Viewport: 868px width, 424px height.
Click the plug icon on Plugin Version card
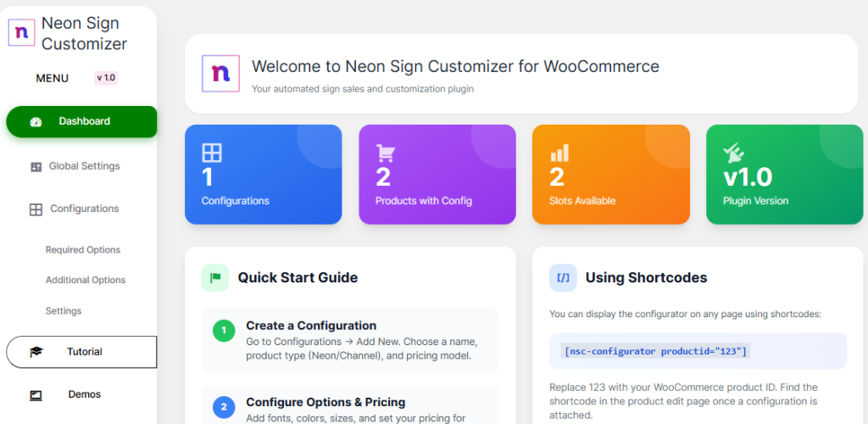(732, 153)
